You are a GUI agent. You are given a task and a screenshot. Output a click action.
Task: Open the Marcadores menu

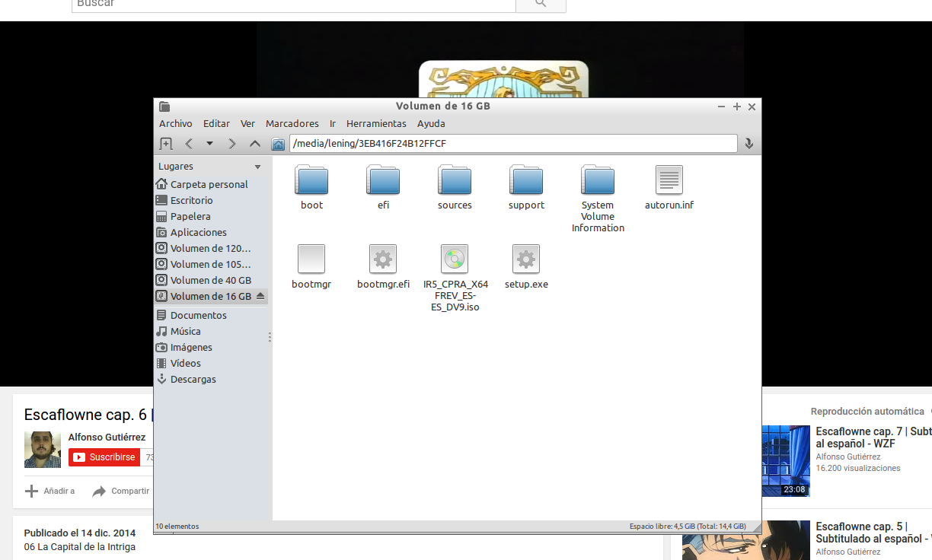[x=292, y=123]
